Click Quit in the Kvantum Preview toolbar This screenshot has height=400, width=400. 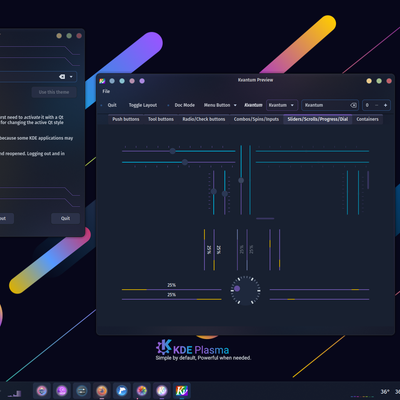pos(112,105)
